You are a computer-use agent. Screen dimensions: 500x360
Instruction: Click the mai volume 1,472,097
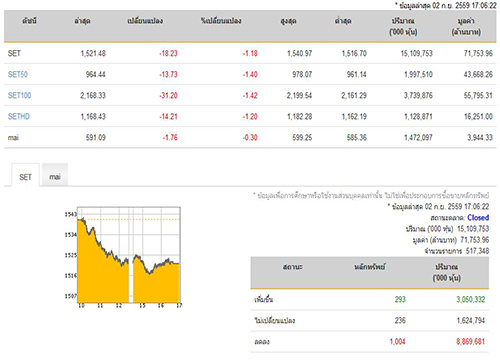pos(418,137)
